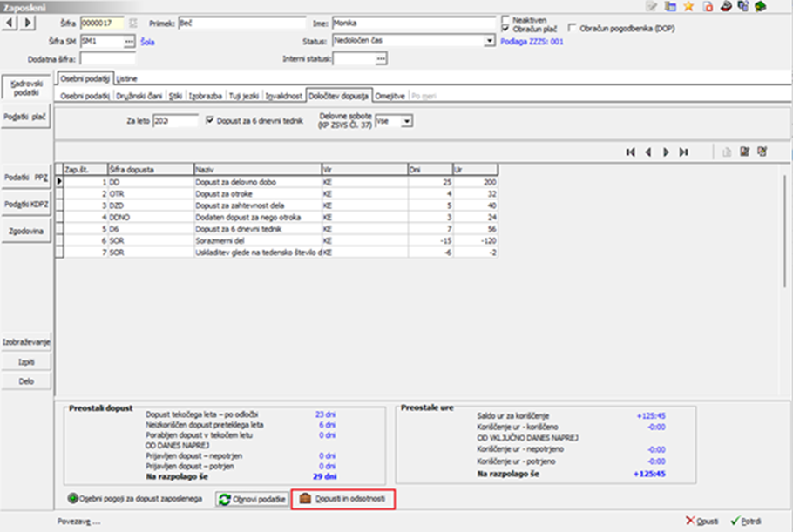Go to previous record in grid navigator
This screenshot has height=532, width=793.
point(647,152)
